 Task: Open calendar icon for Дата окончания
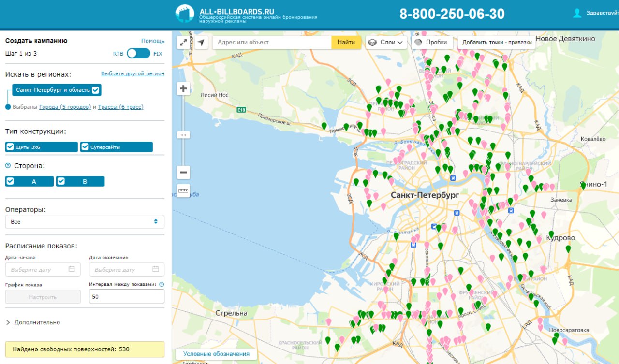tap(156, 269)
